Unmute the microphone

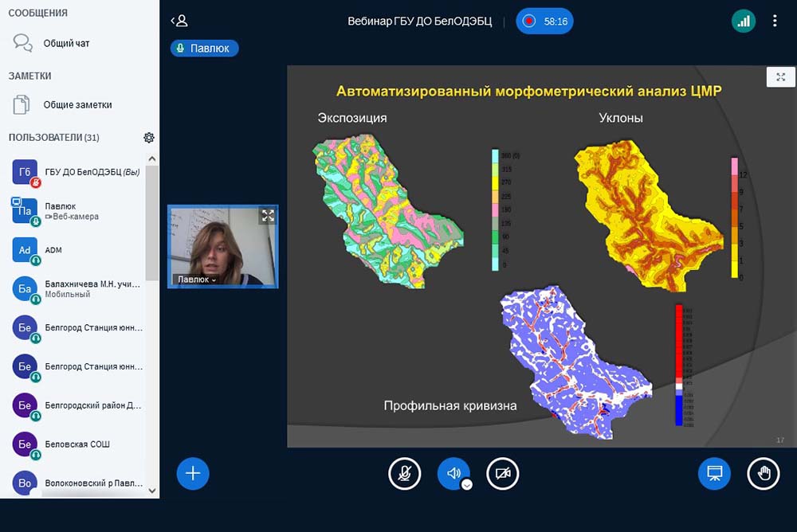tap(405, 474)
